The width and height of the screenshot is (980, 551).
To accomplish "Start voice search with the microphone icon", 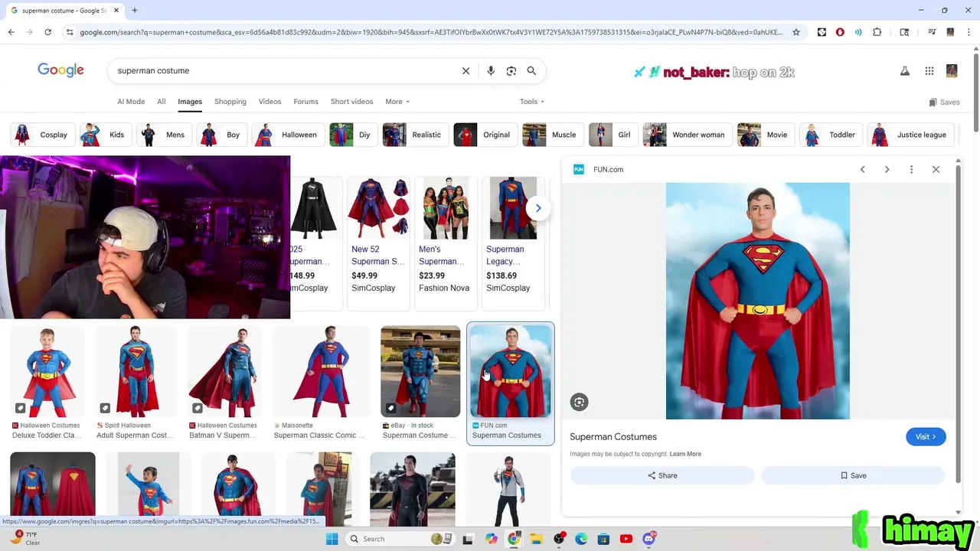I will [x=491, y=70].
